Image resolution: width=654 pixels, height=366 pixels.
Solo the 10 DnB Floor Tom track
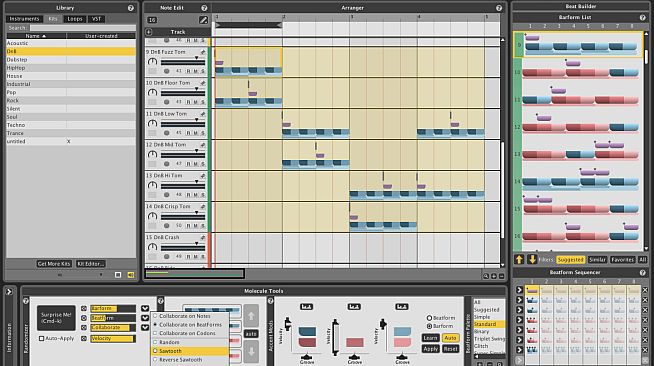tap(203, 102)
